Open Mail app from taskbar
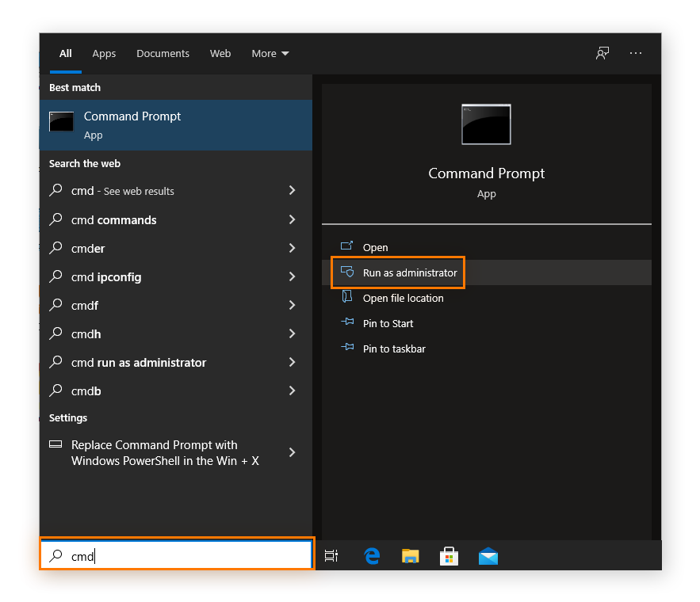Viewport: 700px width, 602px height. click(488, 556)
